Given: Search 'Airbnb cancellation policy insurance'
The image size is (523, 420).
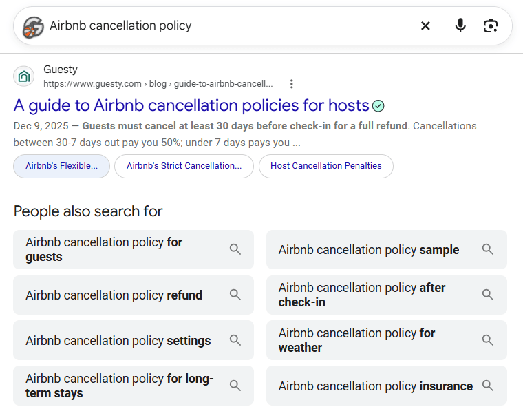Looking at the screenshot, I should tap(387, 386).
